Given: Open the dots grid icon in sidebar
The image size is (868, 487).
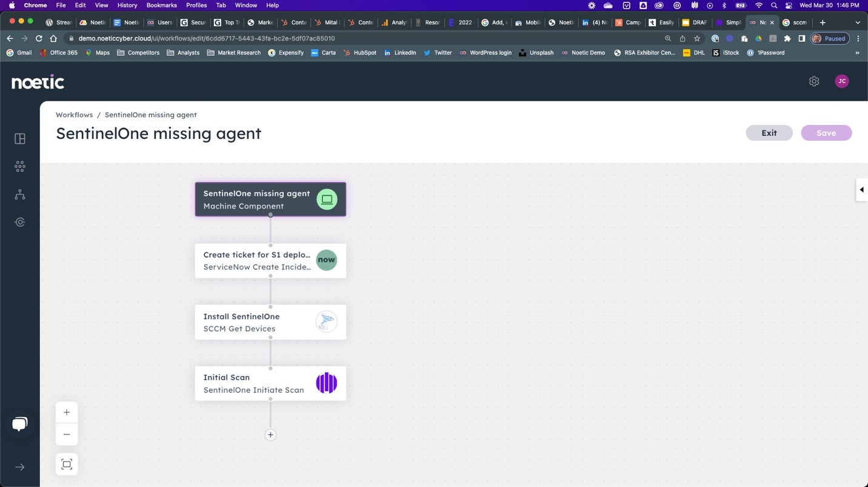Looking at the screenshot, I should pyautogui.click(x=20, y=166).
